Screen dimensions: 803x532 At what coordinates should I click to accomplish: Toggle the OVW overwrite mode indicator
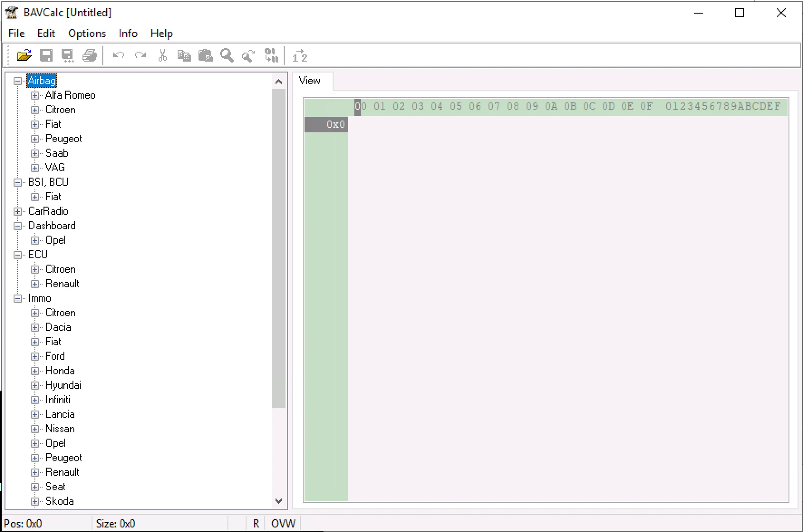pos(283,524)
